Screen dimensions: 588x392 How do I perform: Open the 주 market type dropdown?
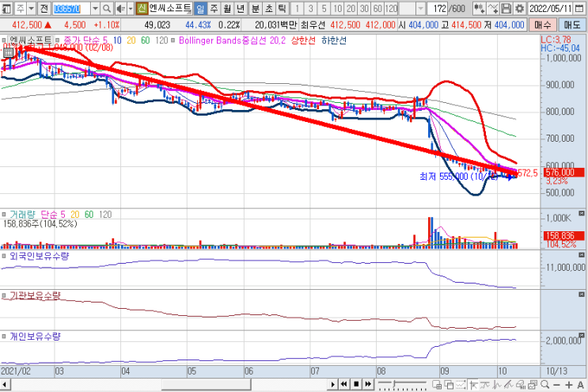pos(32,8)
